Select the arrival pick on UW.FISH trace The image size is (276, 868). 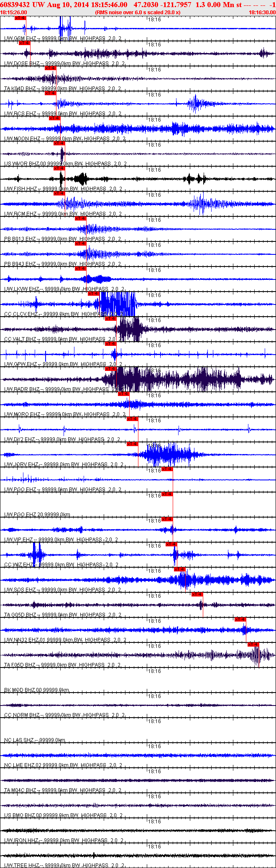(59, 168)
